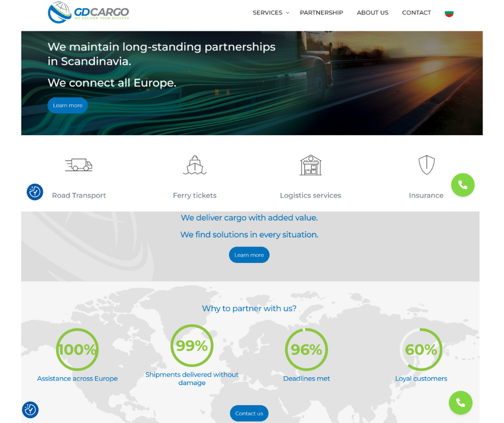
Task: Click Learn more below 'We find solutions'
Action: click(x=249, y=255)
